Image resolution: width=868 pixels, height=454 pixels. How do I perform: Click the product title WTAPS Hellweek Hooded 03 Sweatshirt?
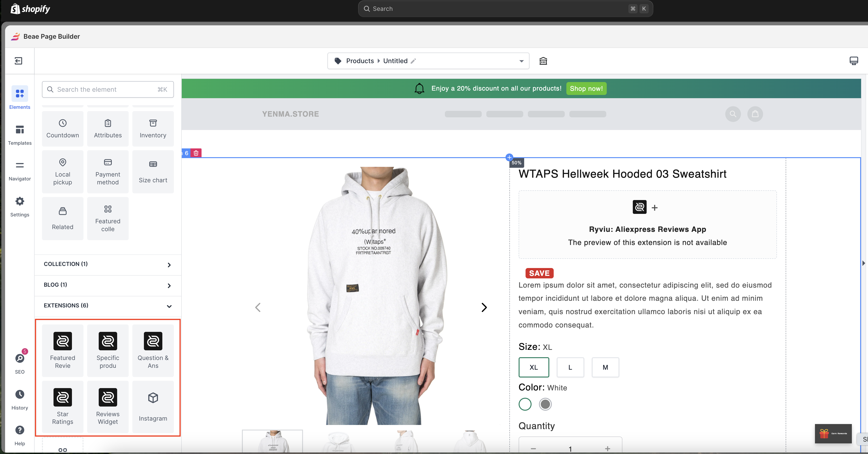click(622, 174)
